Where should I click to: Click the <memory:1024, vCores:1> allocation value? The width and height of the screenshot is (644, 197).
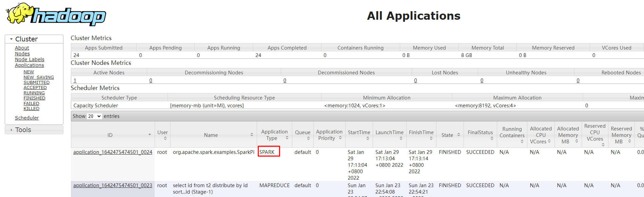click(355, 106)
